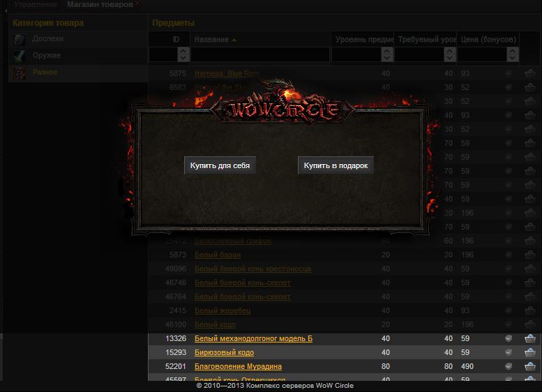Click basket icon for item ID 46746
Image resolution: width=542 pixels, height=392 pixels.
tap(530, 282)
